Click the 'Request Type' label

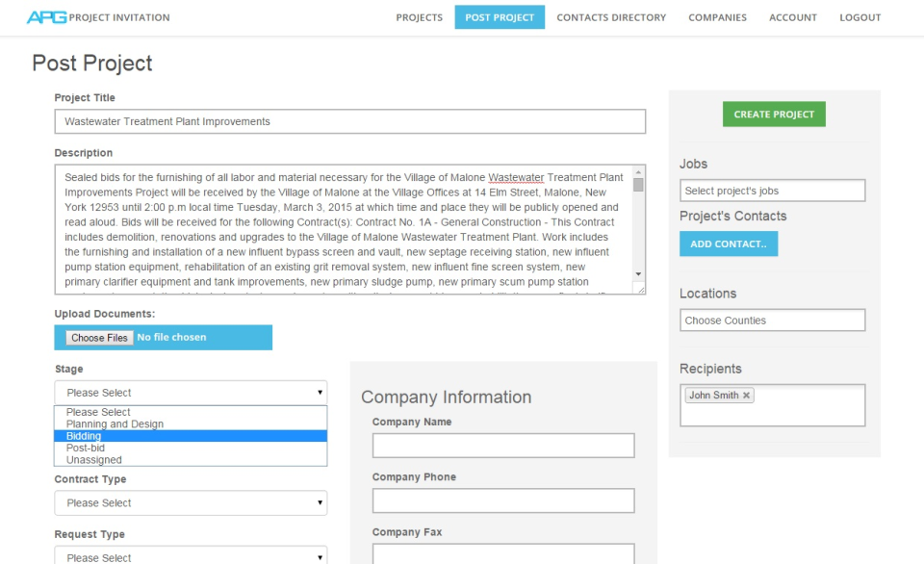[90, 534]
